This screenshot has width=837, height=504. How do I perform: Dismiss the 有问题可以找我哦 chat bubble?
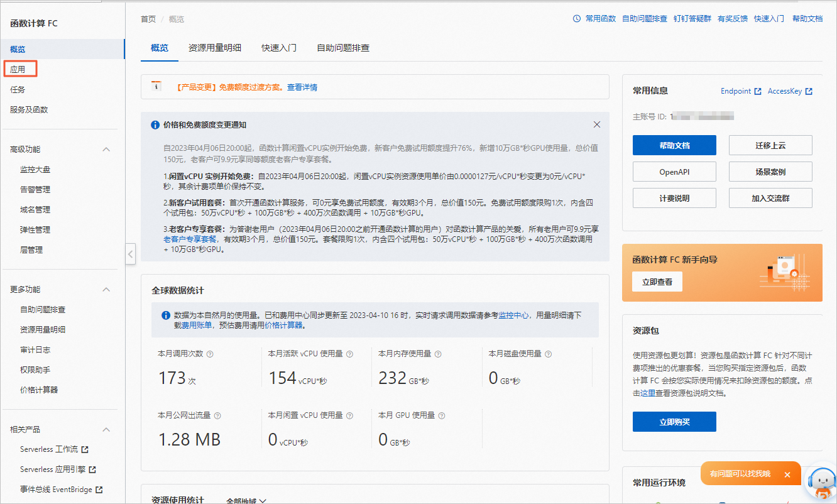[x=787, y=474]
